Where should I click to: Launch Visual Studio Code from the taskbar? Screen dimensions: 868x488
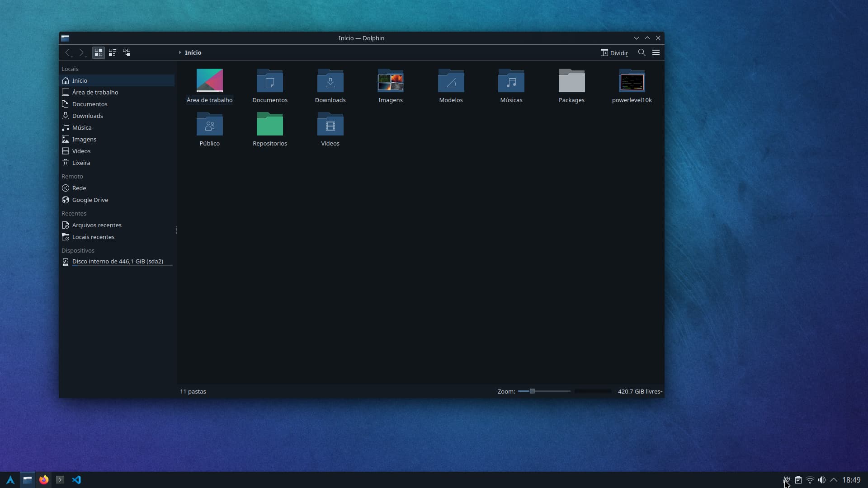(76, 480)
